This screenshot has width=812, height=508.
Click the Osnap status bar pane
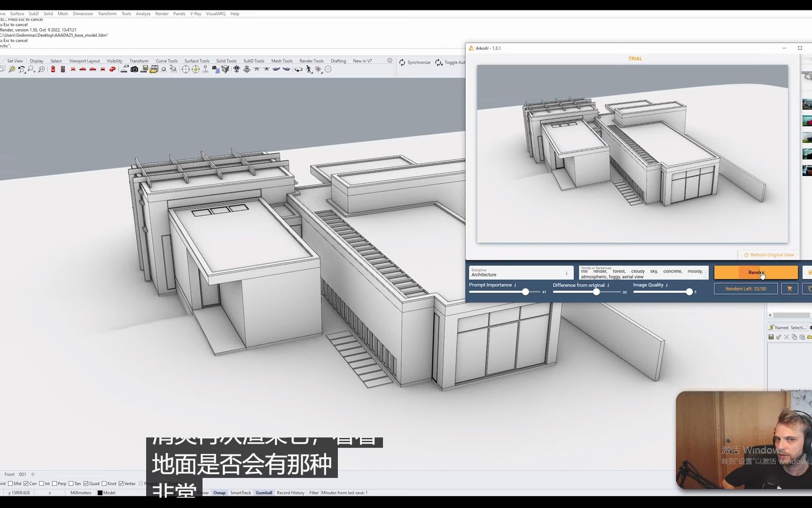coord(219,492)
